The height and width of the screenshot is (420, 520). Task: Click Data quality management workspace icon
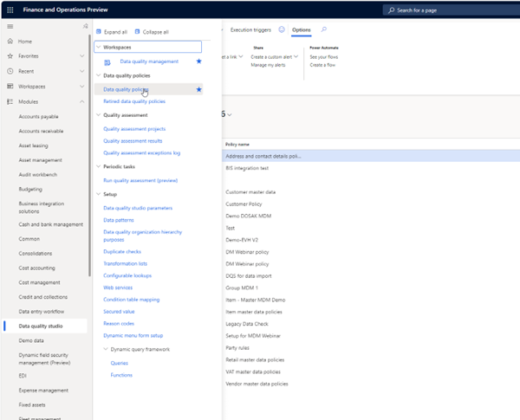point(107,62)
